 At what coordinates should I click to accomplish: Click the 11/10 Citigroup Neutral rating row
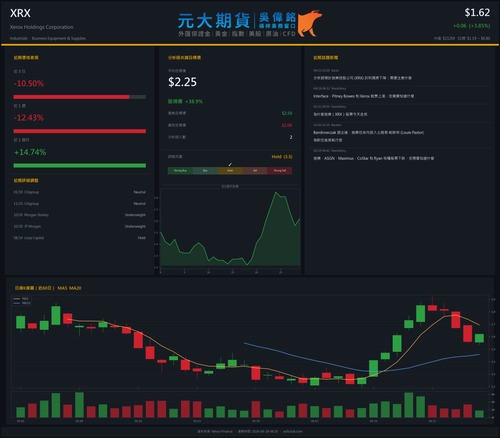tap(80, 204)
